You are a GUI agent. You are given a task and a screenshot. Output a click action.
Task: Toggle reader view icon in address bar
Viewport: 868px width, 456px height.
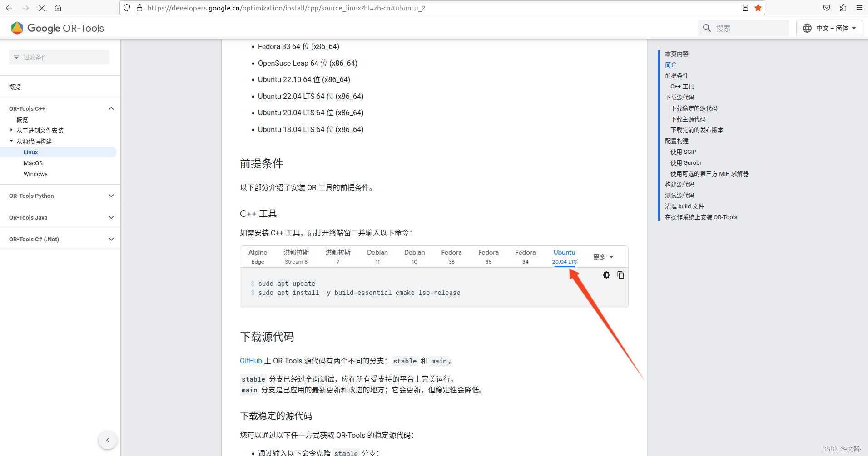point(745,8)
